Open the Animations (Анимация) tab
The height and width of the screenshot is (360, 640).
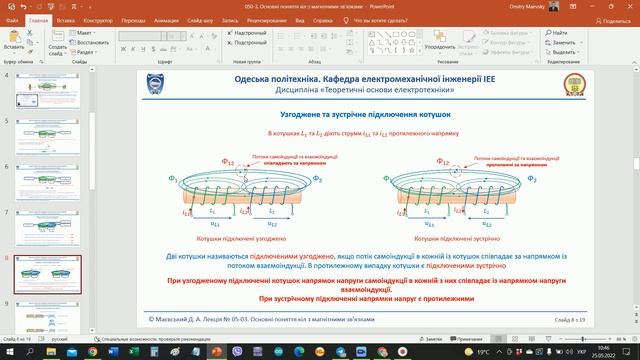[166, 20]
